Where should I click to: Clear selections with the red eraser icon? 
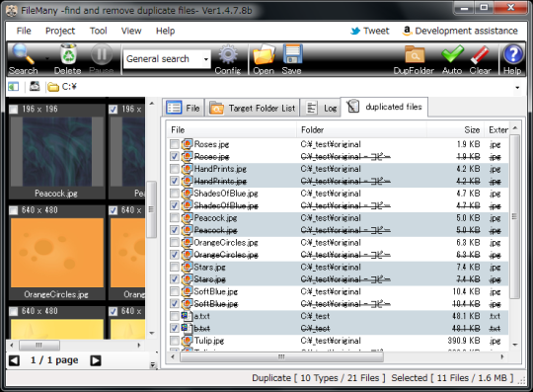[x=480, y=54]
